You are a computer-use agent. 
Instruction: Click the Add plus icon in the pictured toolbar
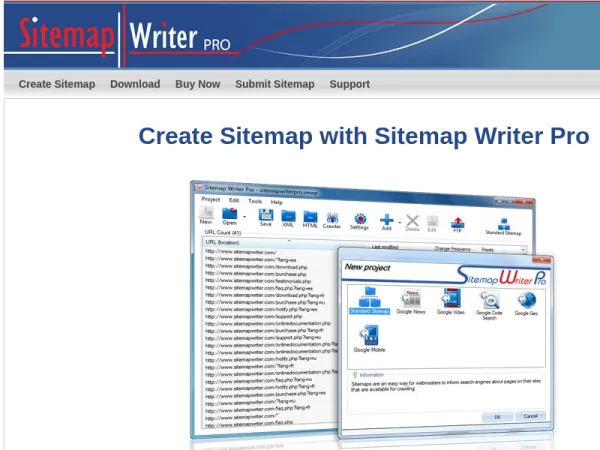pyautogui.click(x=386, y=222)
